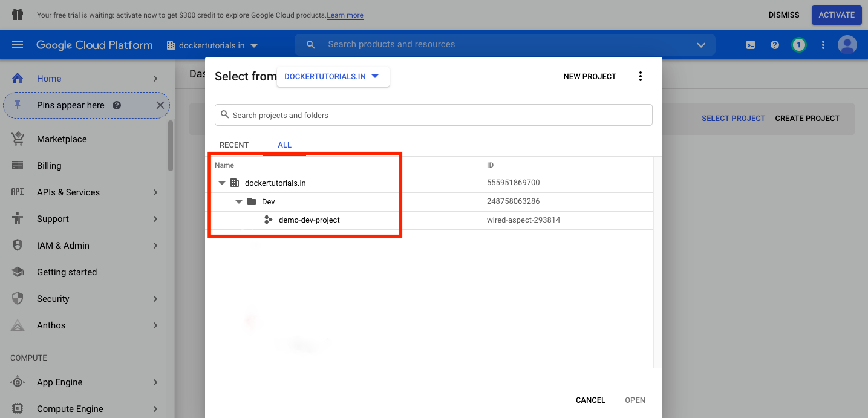Collapse the Dev folder node
Viewport: 868px width, 418px height.
pos(239,201)
